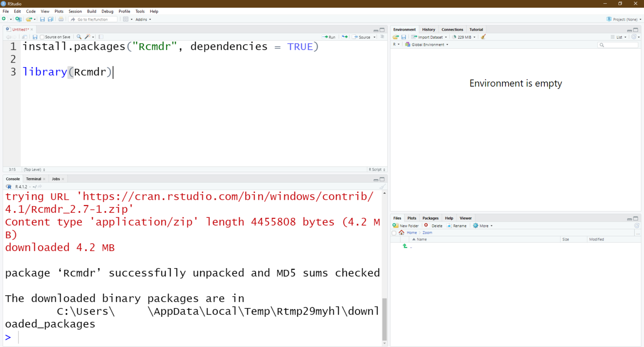Click the find/replace magnifier icon in editor
The height and width of the screenshot is (347, 644).
[x=79, y=37]
